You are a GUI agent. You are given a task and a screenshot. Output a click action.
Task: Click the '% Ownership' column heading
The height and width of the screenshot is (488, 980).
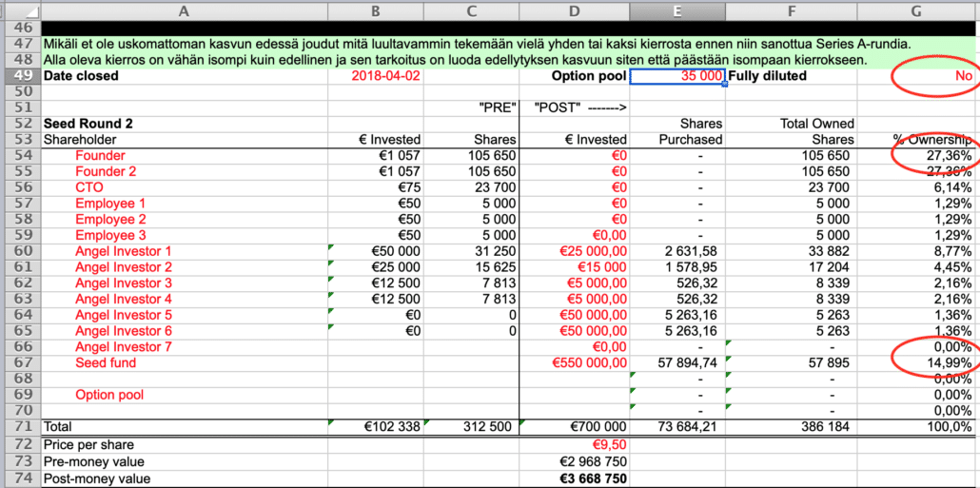(x=932, y=139)
